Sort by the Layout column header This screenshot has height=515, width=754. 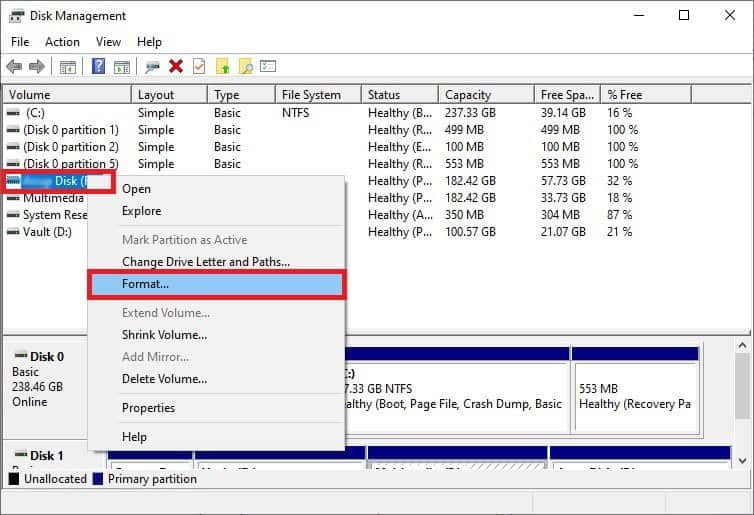[x=169, y=95]
